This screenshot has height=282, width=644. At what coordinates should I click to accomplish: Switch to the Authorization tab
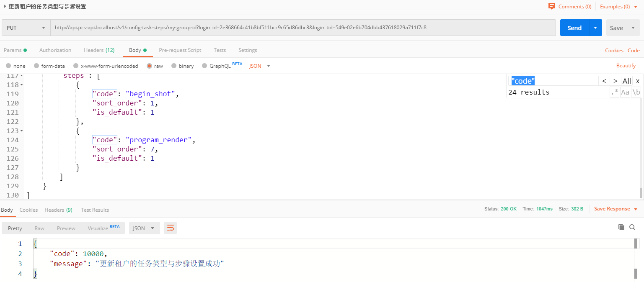pyautogui.click(x=55, y=50)
